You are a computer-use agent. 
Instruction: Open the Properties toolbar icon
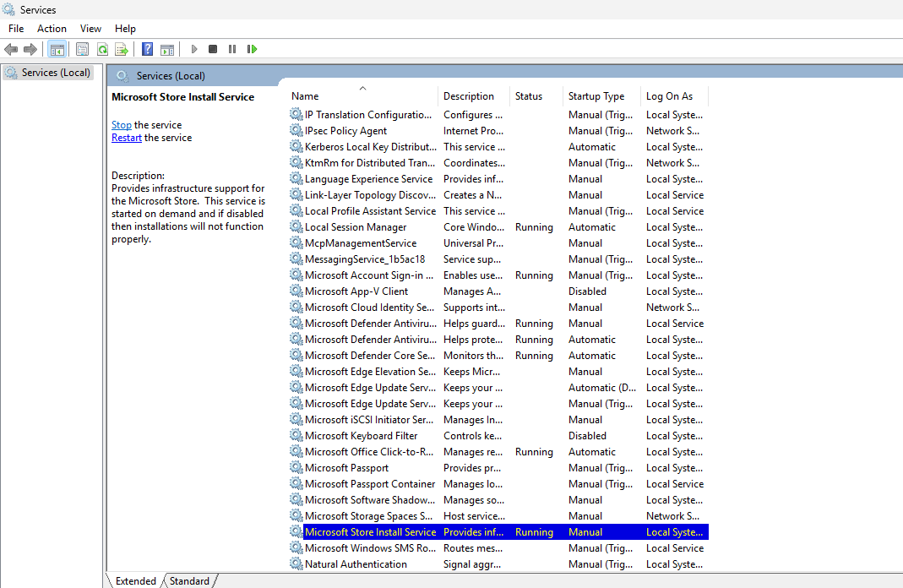tap(82, 49)
